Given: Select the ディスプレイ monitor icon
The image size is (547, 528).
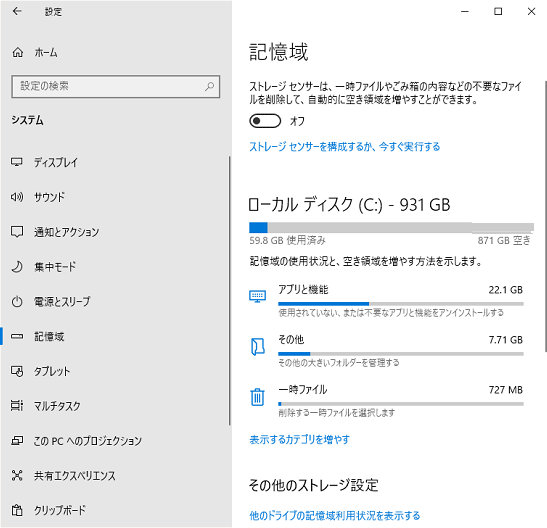Looking at the screenshot, I should [x=17, y=162].
